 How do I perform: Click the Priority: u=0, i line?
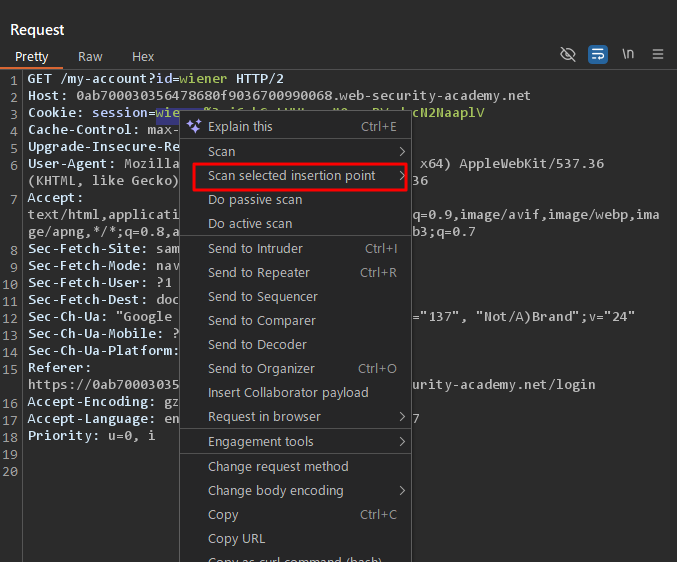pyautogui.click(x=92, y=436)
